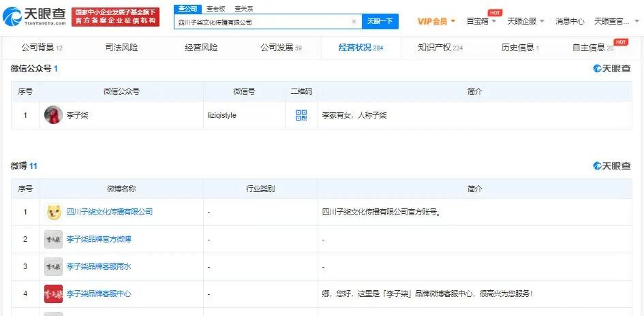The width and height of the screenshot is (644, 316).
Task: Click the 天眼一下 search button
Action: click(x=380, y=21)
